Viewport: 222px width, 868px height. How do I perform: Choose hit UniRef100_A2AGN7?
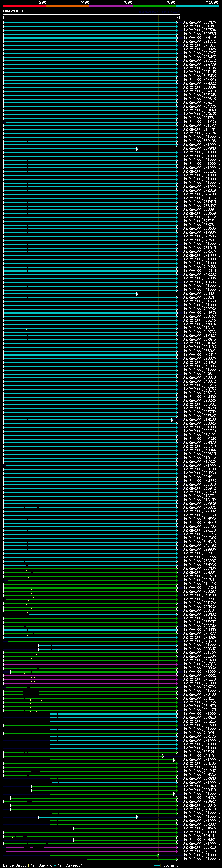tap(199, 649)
